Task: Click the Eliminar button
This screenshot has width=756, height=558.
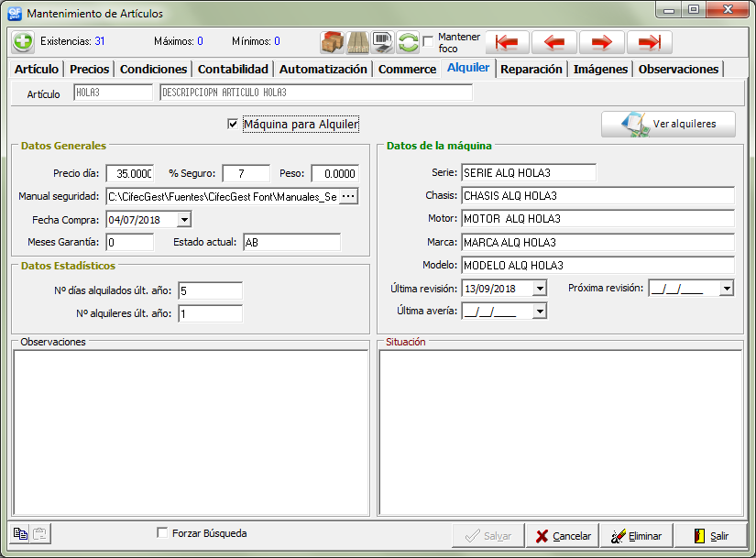Action: pos(637,536)
